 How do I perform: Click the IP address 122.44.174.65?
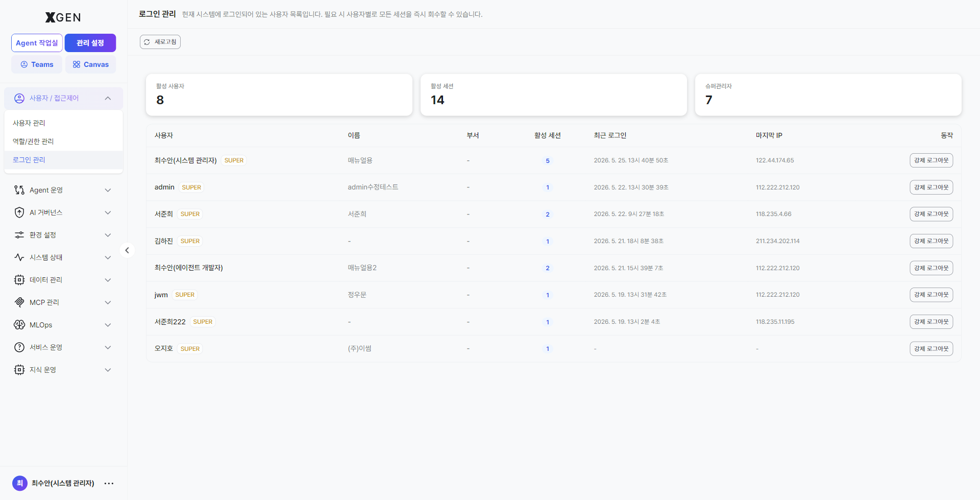click(775, 160)
